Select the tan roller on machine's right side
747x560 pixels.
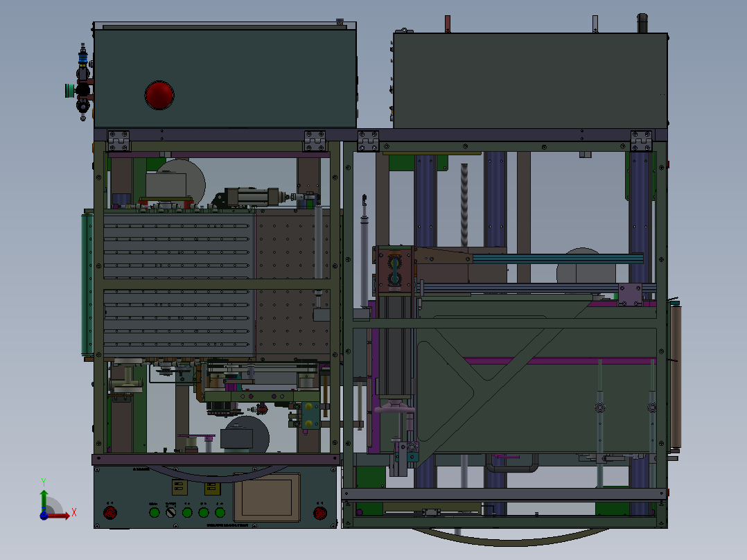[676, 375]
